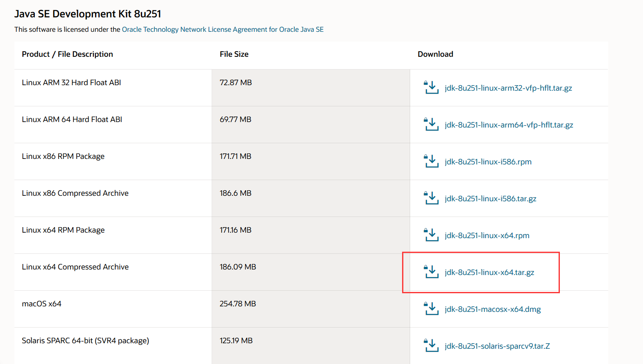Click the Java SE Development Kit 8u251 heading
The image size is (643, 364).
(88, 14)
